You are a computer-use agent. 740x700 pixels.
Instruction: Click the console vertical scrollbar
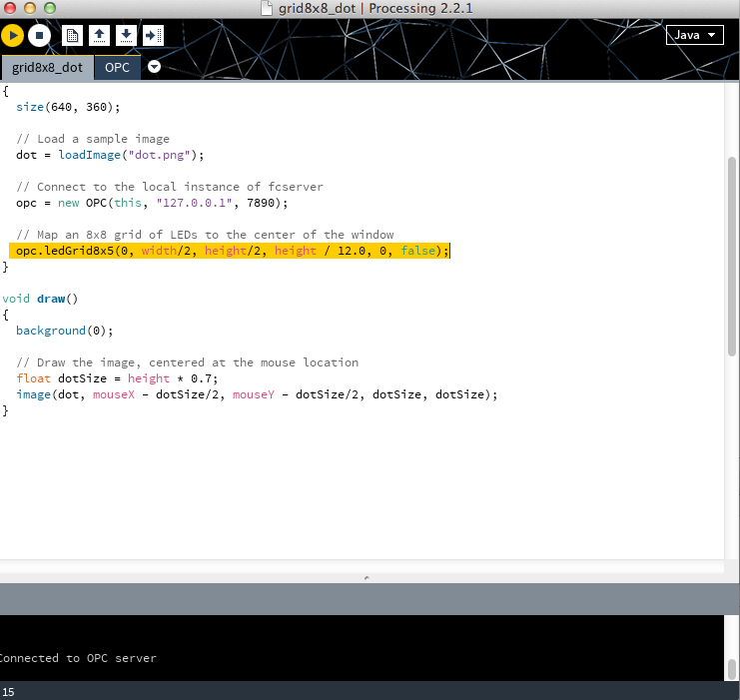click(732, 668)
